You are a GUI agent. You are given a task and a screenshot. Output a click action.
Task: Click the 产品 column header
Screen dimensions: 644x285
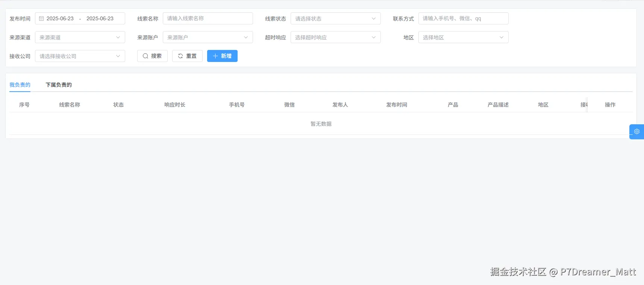pyautogui.click(x=453, y=105)
